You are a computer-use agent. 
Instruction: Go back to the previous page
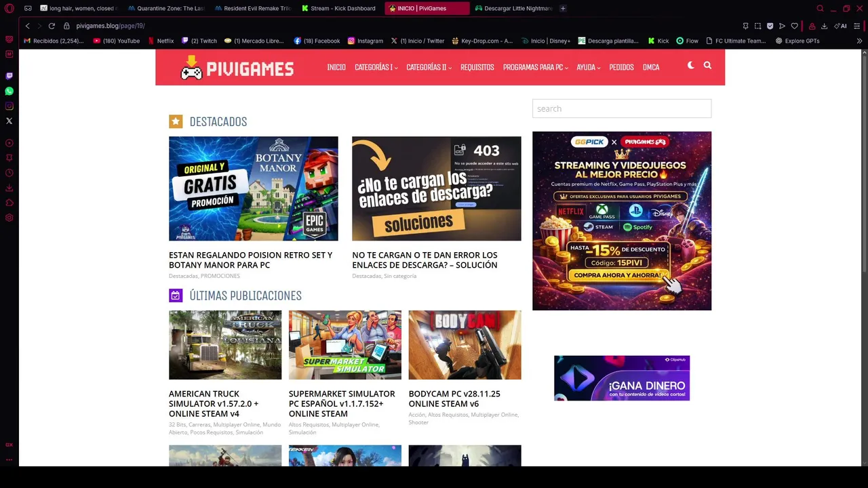27,26
